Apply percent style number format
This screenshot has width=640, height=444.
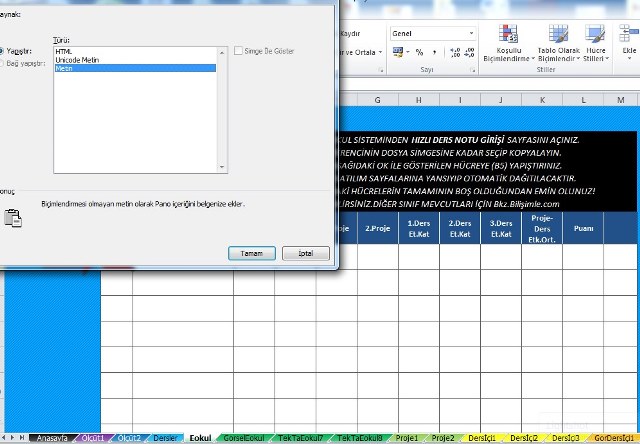coord(420,52)
